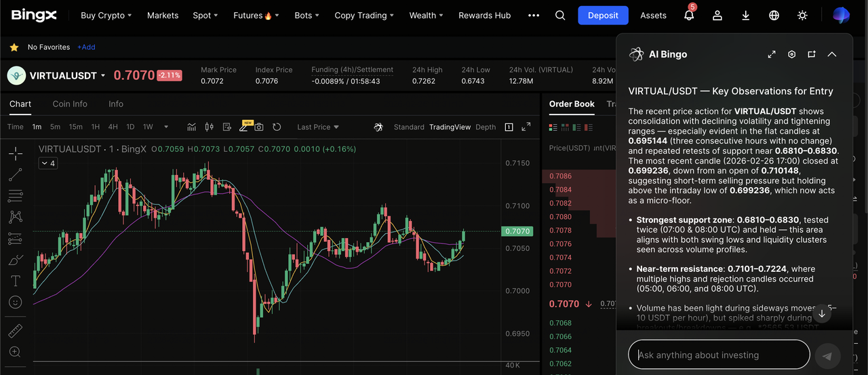Take a chart snapshot with camera icon

[x=259, y=127]
